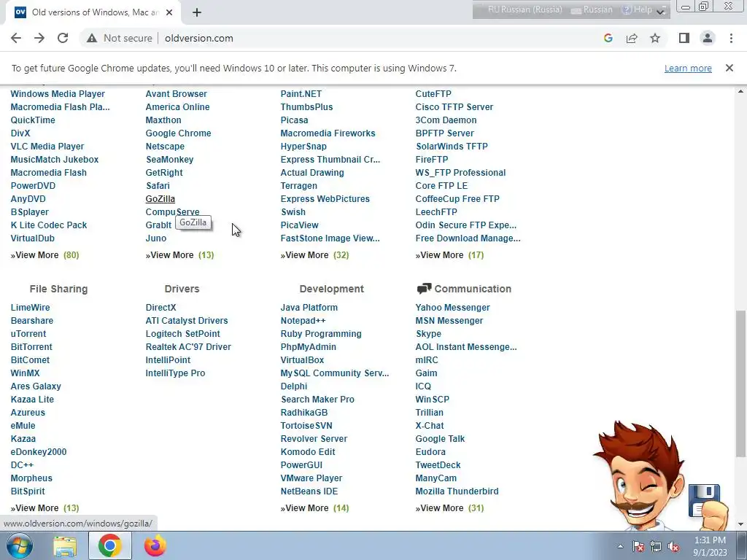
Task: Go forward in browser history
Action: (x=39, y=38)
